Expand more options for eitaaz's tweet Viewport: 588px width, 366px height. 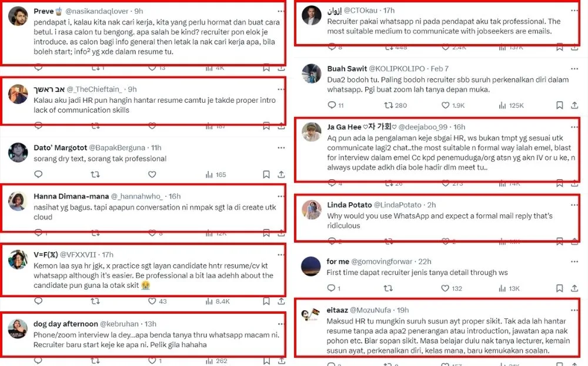click(574, 310)
